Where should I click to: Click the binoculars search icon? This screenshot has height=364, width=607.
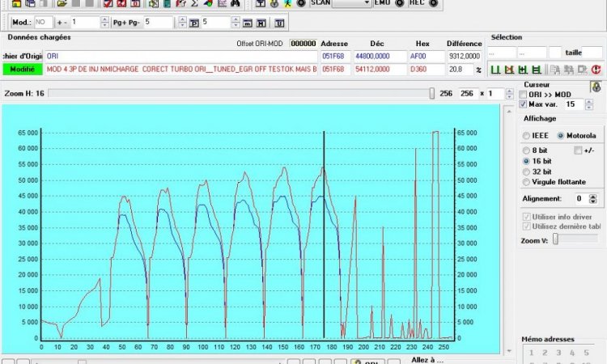(235, 3)
